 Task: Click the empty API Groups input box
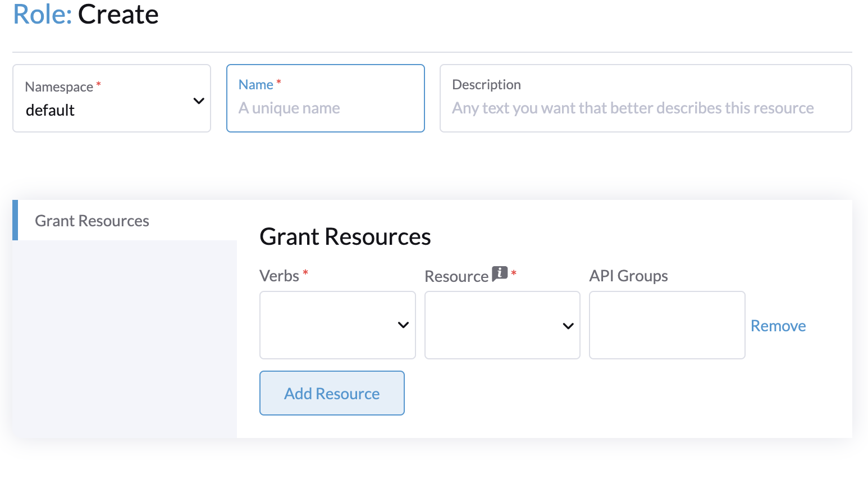[x=666, y=325]
